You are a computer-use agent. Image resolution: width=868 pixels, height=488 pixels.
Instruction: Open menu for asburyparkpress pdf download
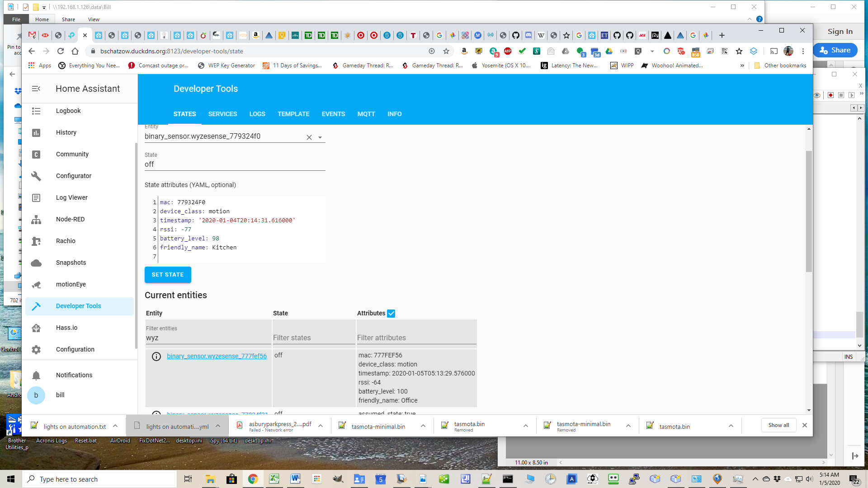(x=321, y=426)
